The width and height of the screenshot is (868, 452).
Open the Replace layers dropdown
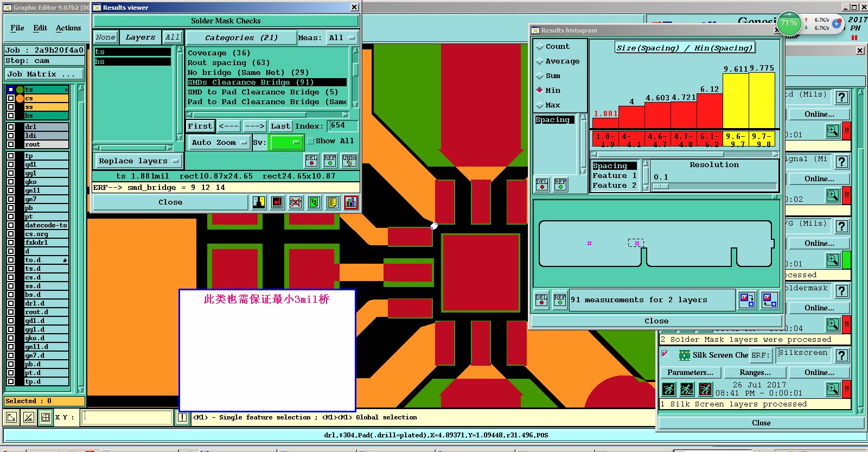[138, 161]
